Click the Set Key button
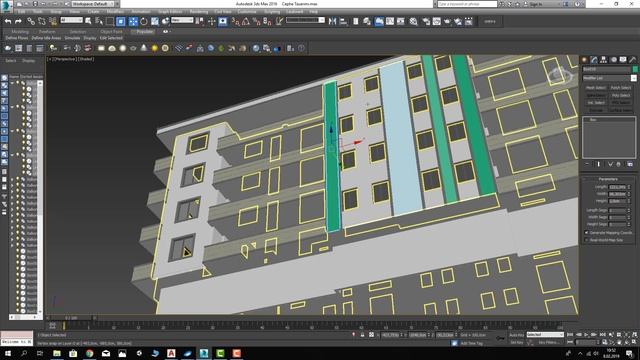Screen dimensions: 640x360 (517, 342)
